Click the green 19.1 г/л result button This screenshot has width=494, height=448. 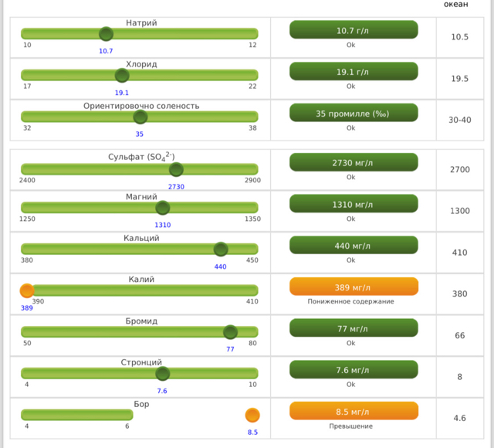[354, 72]
